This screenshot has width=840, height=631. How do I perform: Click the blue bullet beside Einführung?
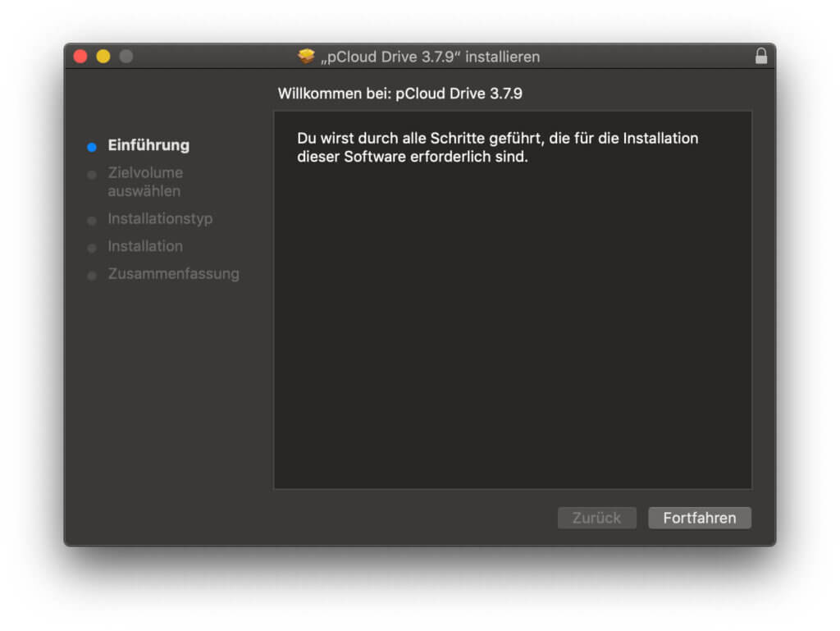[x=92, y=148]
